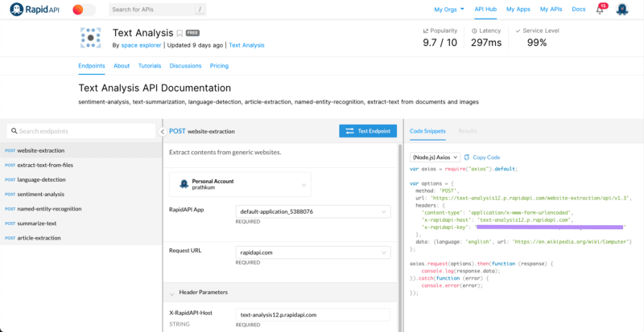Open the My Orgs dropdown
The height and width of the screenshot is (332, 644).
(x=449, y=9)
